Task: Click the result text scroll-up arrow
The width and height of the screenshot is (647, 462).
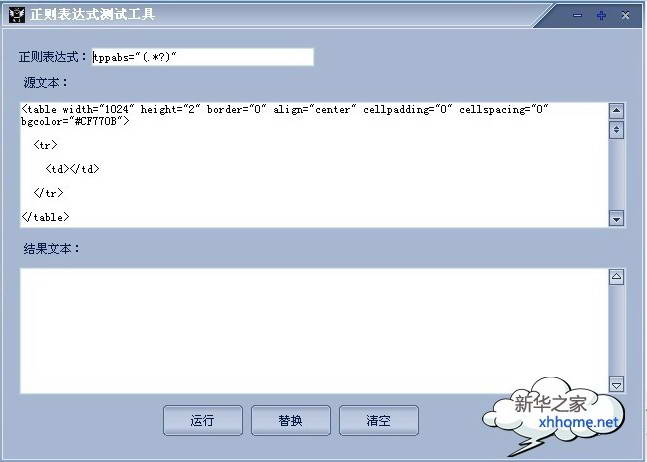Action: coord(616,276)
